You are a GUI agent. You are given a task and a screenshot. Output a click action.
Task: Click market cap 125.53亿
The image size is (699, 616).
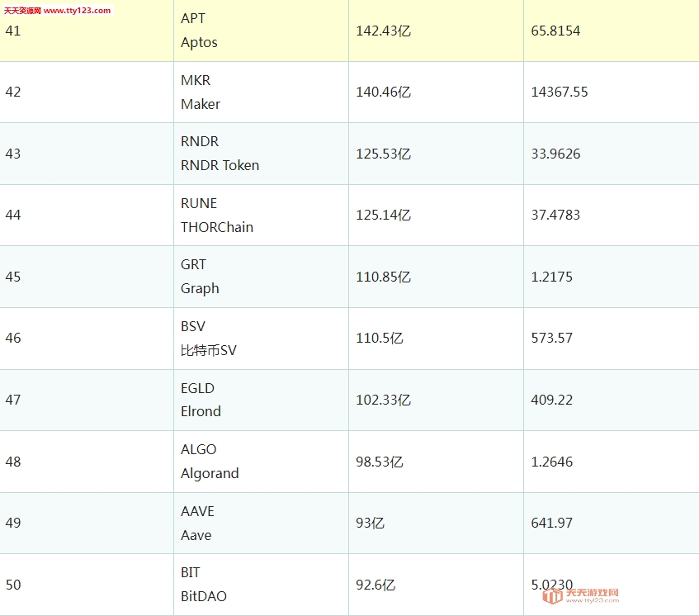coord(383,154)
